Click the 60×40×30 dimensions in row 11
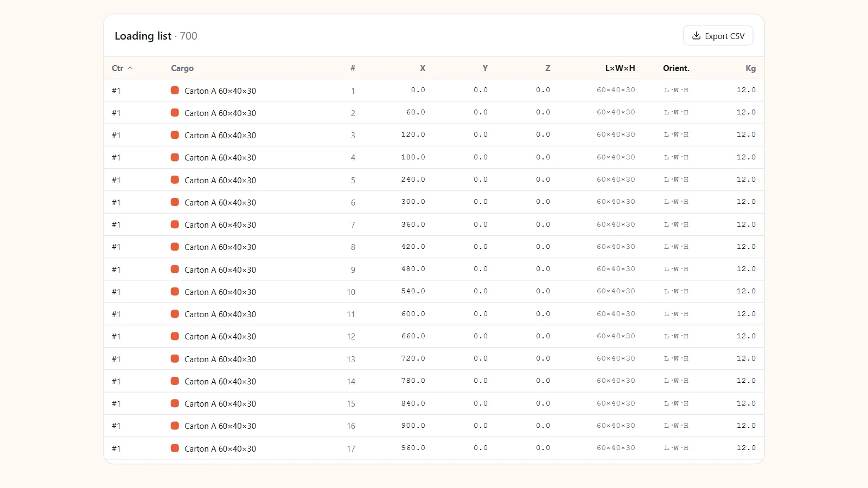The width and height of the screenshot is (868, 488). tap(616, 314)
